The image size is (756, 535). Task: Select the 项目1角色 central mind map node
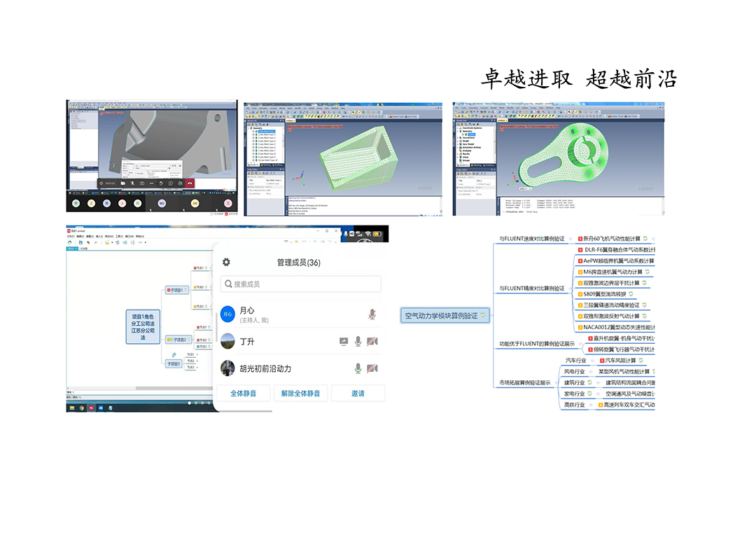pos(143,326)
